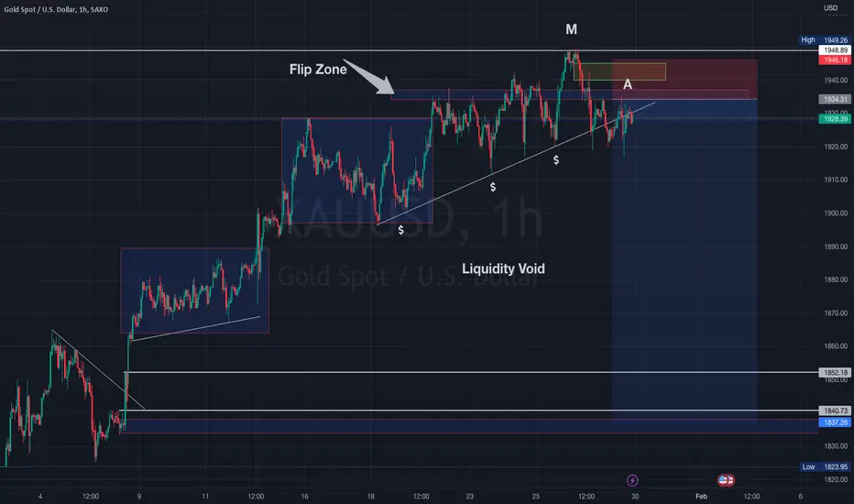This screenshot has width=854, height=504.
Task: Select the 1934.31 price label
Action: (x=835, y=99)
